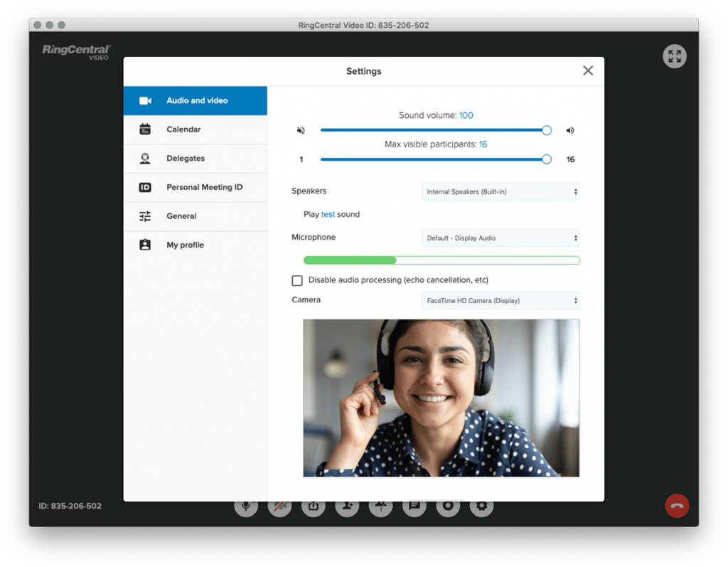The width and height of the screenshot is (728, 567).
Task: Click the loud speaker icon by volume
Action: pyautogui.click(x=570, y=131)
